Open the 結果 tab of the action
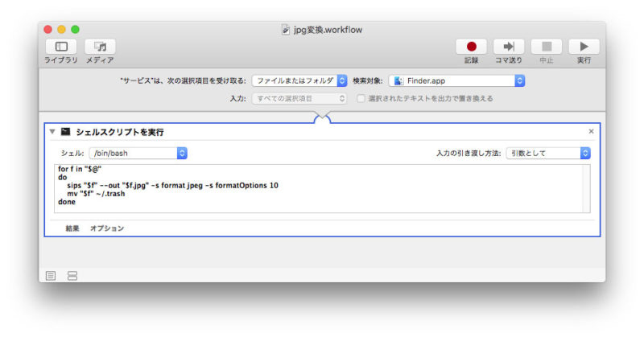This screenshot has width=644, height=337. pyautogui.click(x=72, y=228)
